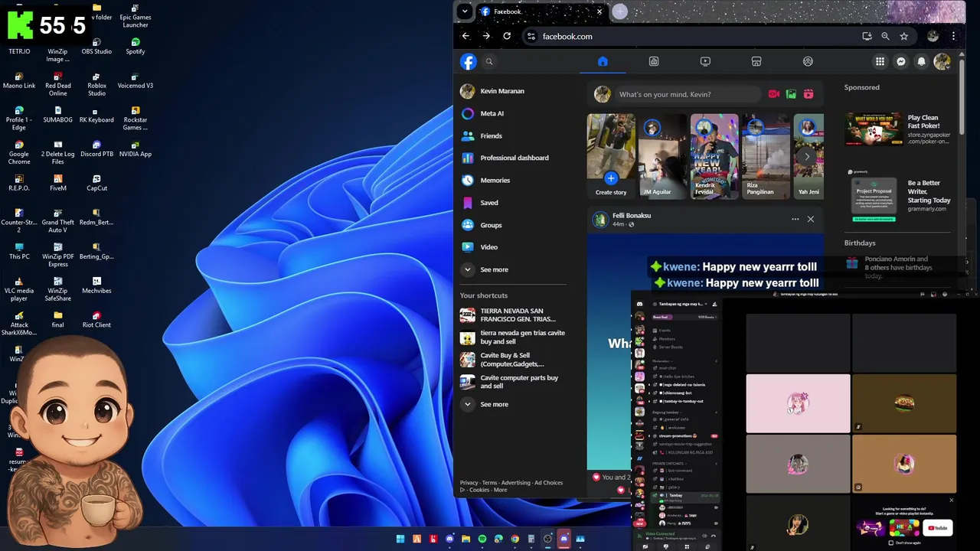The height and width of the screenshot is (551, 980).
Task: Open Epic Games Launcher desktop icon
Action: coord(136,16)
